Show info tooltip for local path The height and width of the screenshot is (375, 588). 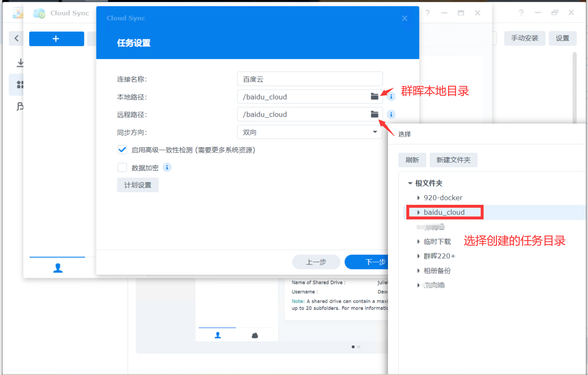click(391, 97)
